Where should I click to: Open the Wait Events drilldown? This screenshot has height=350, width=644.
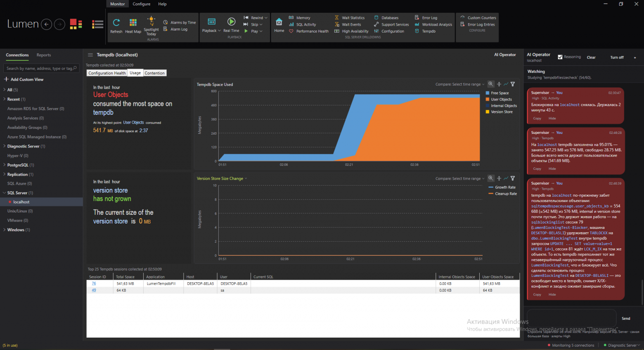point(348,24)
